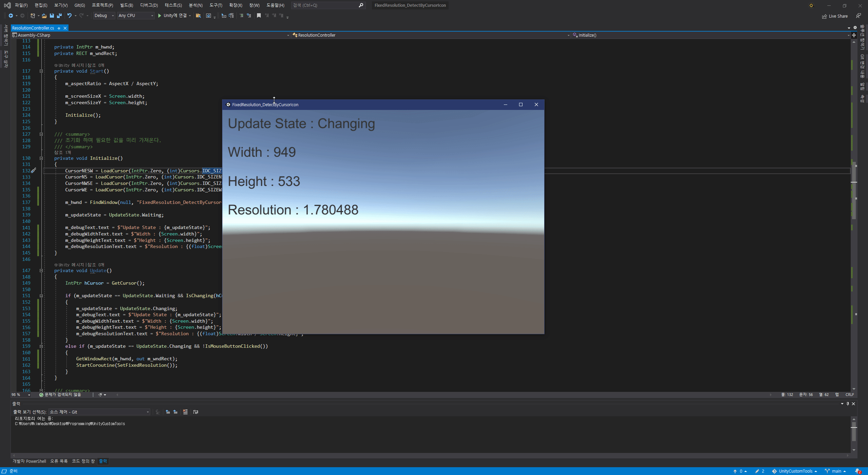868x475 pixels.
Task: Click the Undo arrow icon
Action: 70,16
